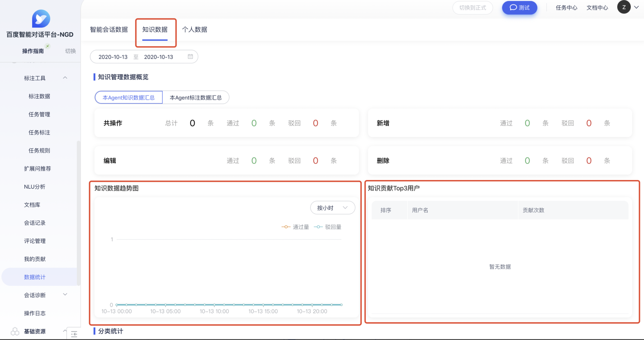Click the 编辑 summary card label

click(x=110, y=161)
